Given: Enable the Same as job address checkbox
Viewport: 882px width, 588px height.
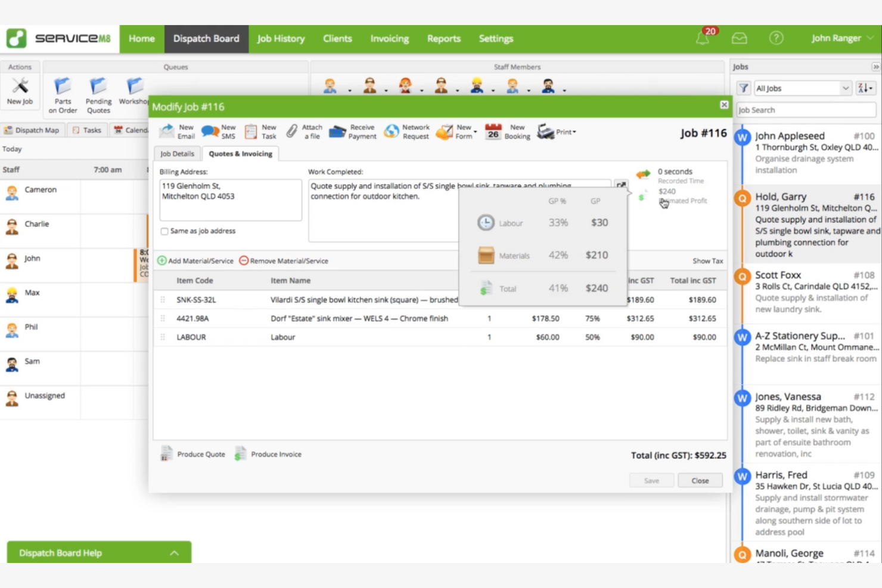Looking at the screenshot, I should click(x=164, y=231).
